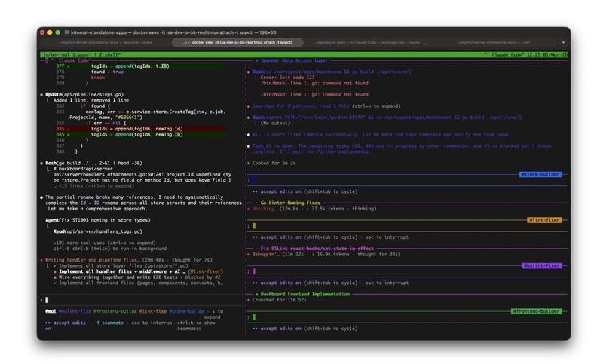Click the spinner next to Writing handler files
The image size is (603, 364).
[x=41, y=259]
